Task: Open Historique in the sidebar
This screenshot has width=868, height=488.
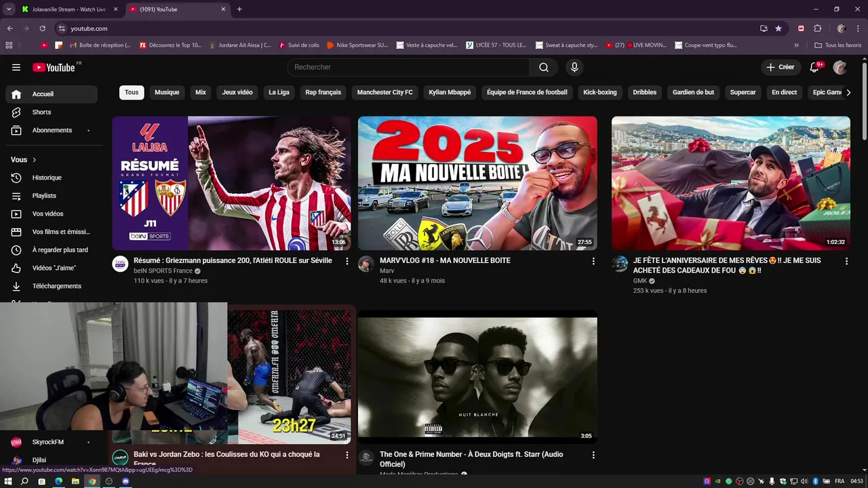Action: click(x=52, y=178)
